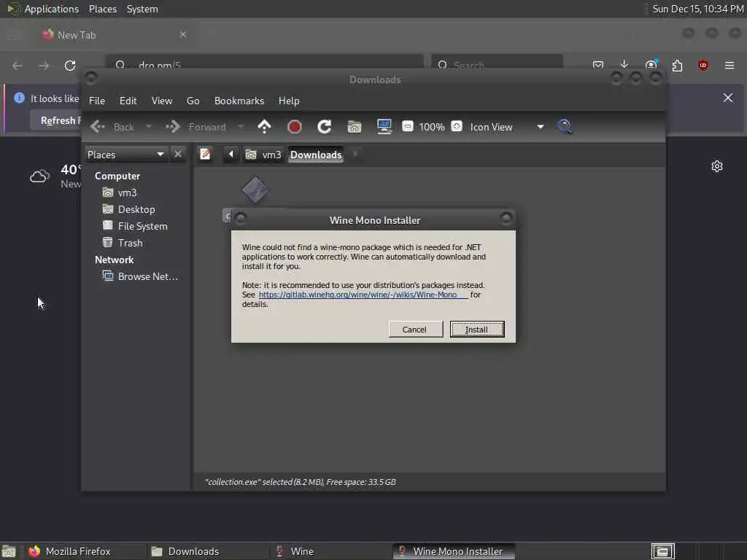Open the Help menu in file manager
747x560 pixels.
289,101
